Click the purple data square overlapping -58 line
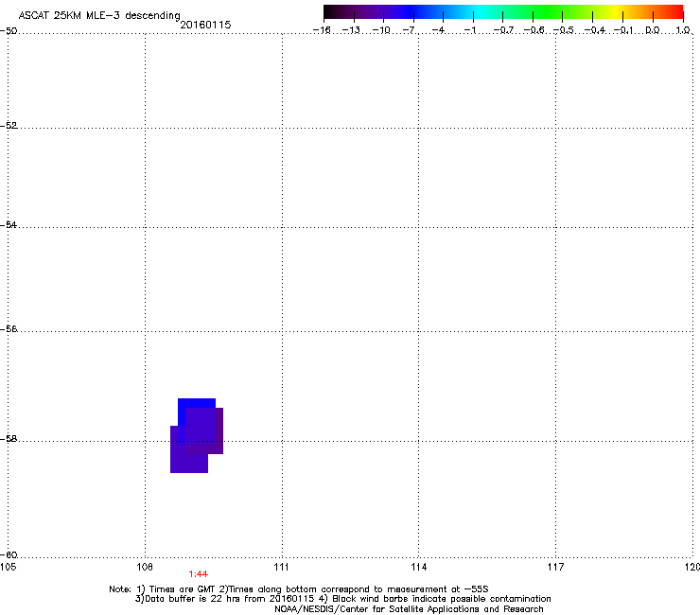 click(x=204, y=431)
